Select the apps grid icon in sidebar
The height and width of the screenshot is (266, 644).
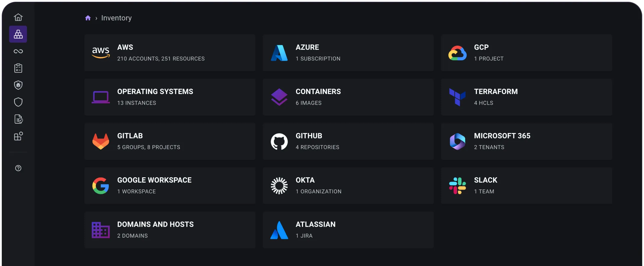click(x=18, y=136)
